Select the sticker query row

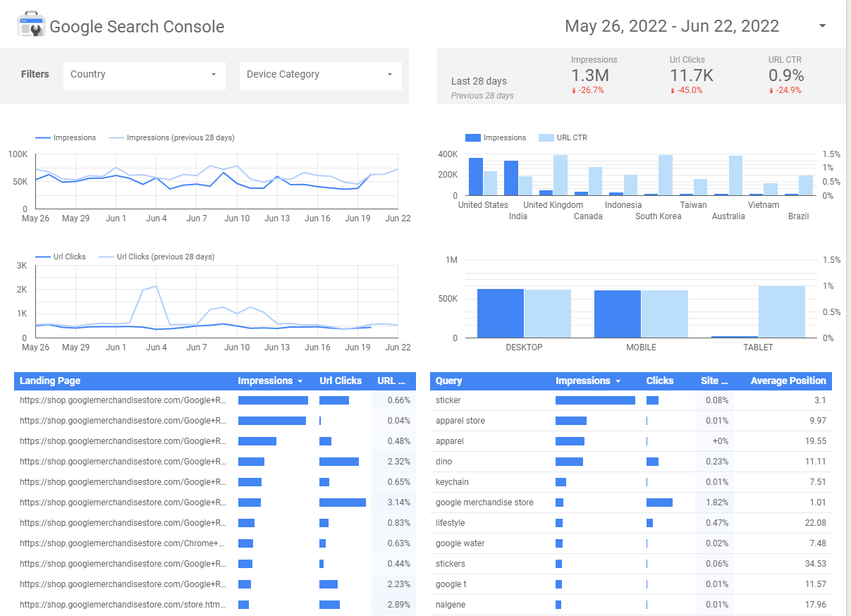(x=631, y=400)
